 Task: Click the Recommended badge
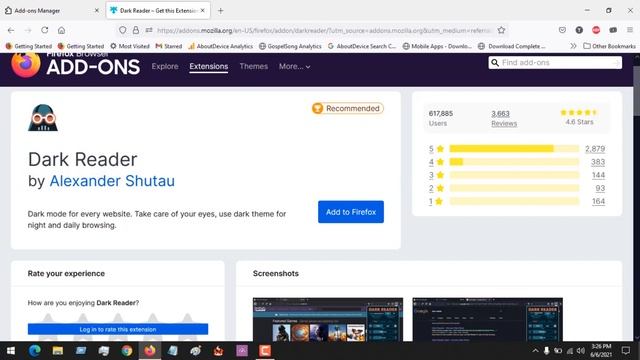pyautogui.click(x=347, y=108)
